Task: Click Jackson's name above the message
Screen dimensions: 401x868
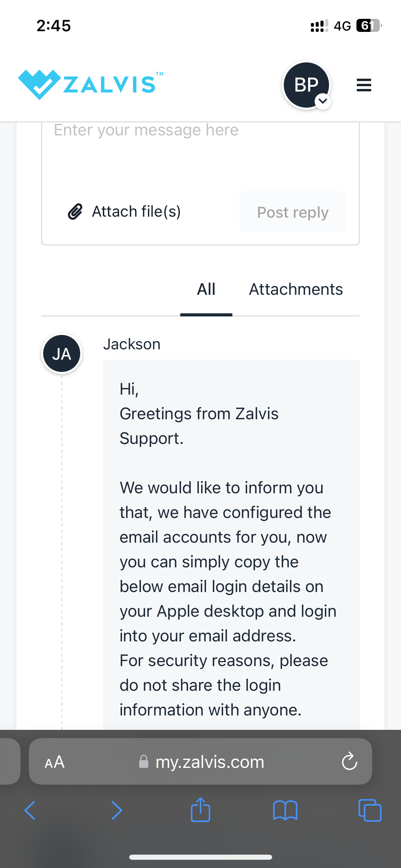Action: click(132, 344)
